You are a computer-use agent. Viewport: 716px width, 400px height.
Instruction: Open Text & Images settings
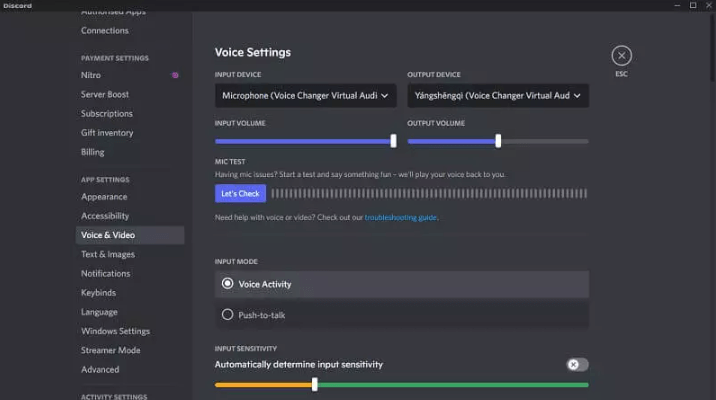click(x=107, y=254)
